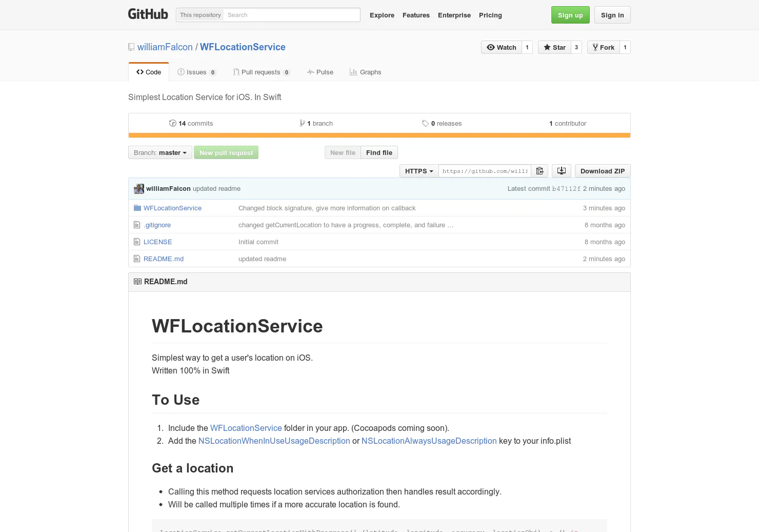
Task: Open commit hash b47112f
Action: click(x=566, y=189)
